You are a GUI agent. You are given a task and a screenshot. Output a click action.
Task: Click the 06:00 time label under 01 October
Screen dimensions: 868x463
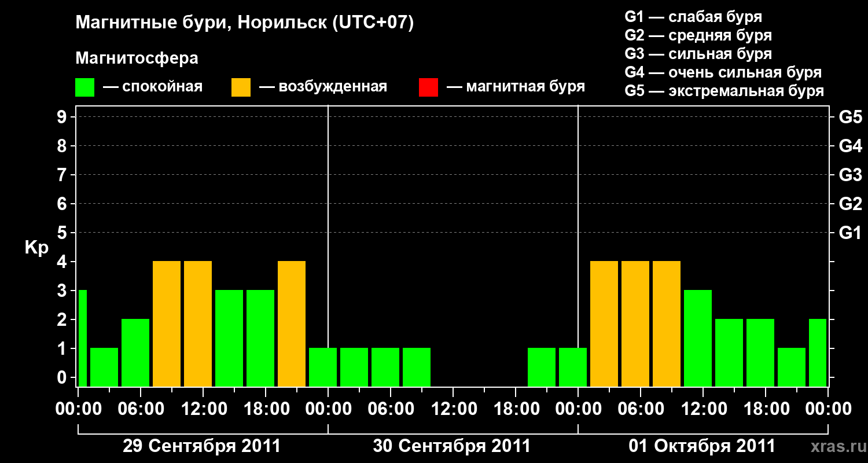click(641, 409)
